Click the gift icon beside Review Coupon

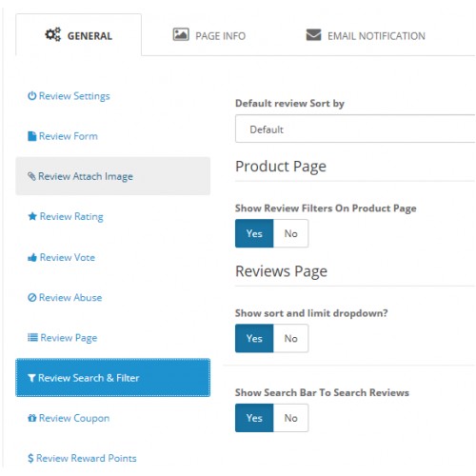pyautogui.click(x=31, y=418)
